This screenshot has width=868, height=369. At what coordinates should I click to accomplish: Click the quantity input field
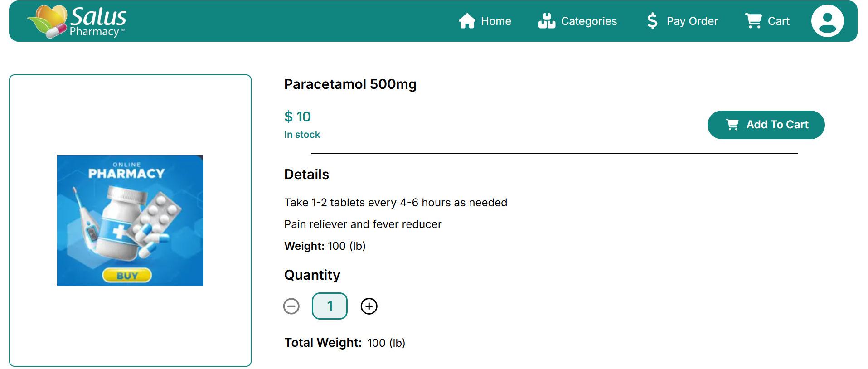(x=330, y=306)
